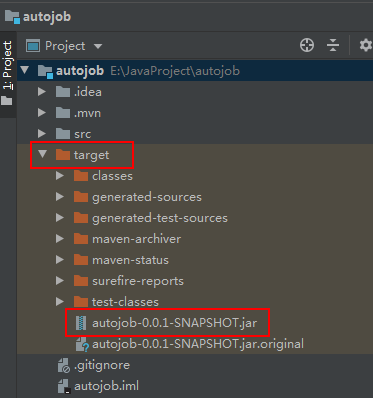This screenshot has width=373, height=398.
Task: Click the .gitignore file icon
Action: [63, 365]
